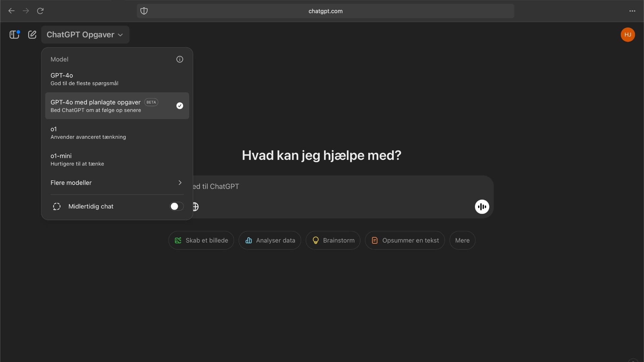The height and width of the screenshot is (362, 644).
Task: Reload the page in browser
Action: pyautogui.click(x=40, y=11)
